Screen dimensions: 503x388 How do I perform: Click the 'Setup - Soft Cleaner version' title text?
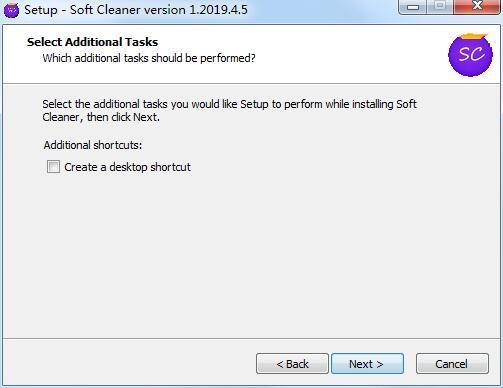pos(105,10)
